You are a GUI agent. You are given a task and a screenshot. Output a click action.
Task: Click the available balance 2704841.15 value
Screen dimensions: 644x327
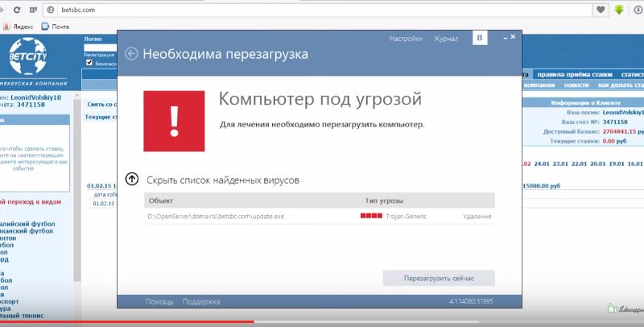[619, 131]
